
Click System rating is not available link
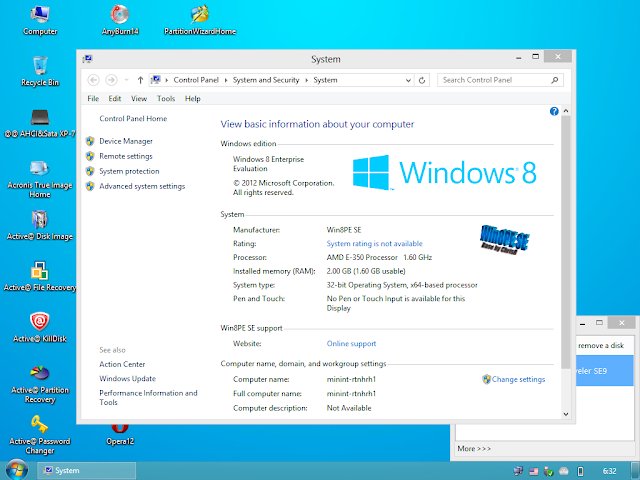point(374,244)
